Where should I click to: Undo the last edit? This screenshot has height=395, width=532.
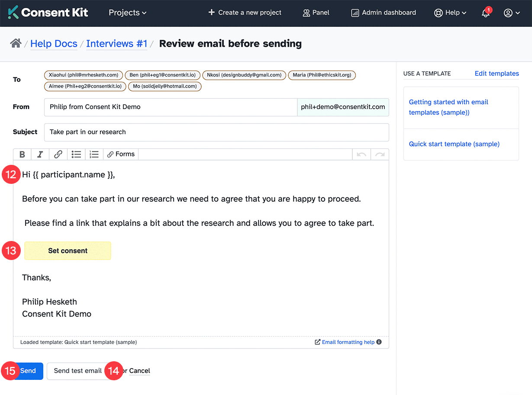[361, 154]
